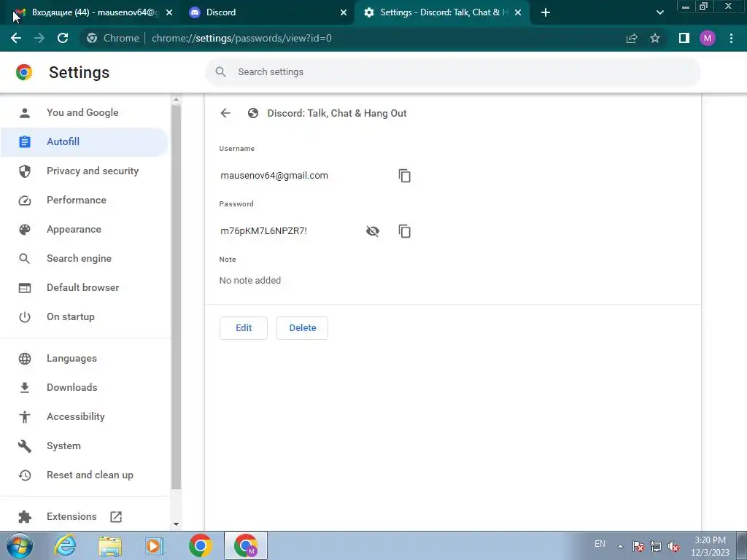
Task: Open On startup settings
Action: pyautogui.click(x=84, y=316)
